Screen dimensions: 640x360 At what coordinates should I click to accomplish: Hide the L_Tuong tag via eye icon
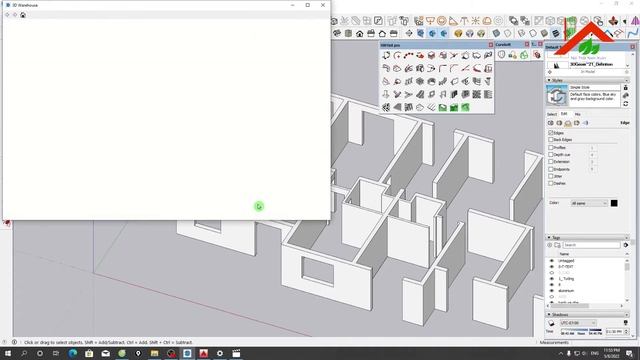click(x=551, y=279)
